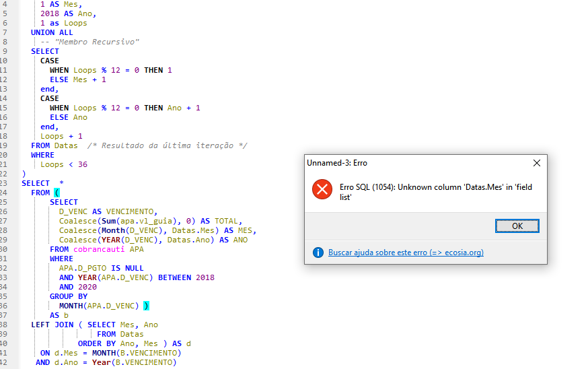Click 'ELSE Ano' on line 16
Screen dimensions: 588x369
click(68, 117)
